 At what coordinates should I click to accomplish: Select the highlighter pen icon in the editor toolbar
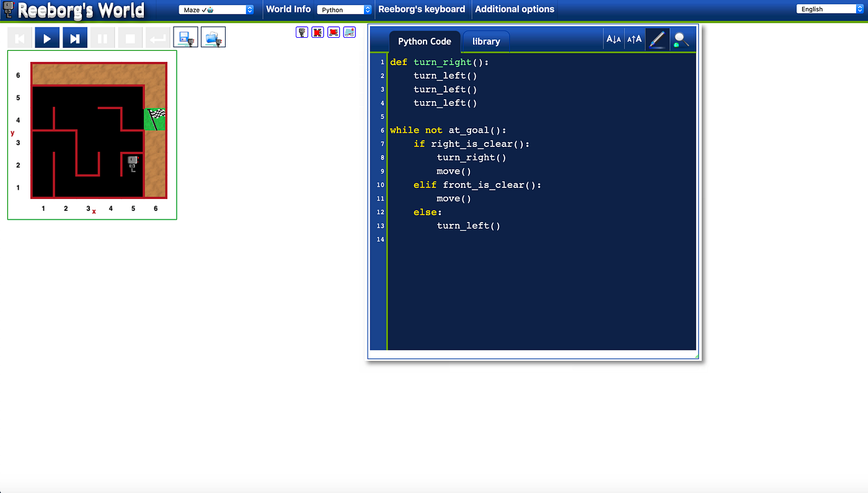pyautogui.click(x=657, y=38)
